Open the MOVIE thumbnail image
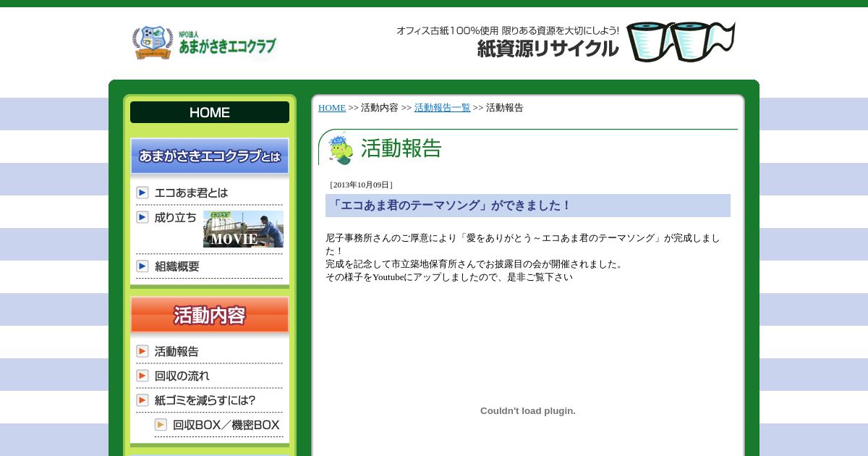 tap(243, 229)
